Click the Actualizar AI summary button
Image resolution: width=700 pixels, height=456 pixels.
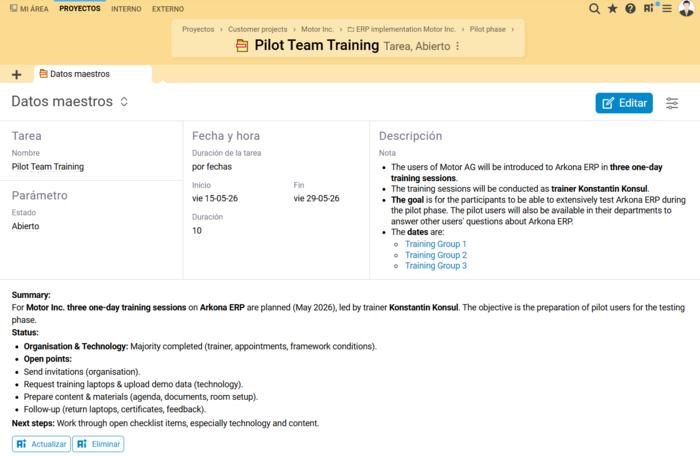click(x=41, y=444)
